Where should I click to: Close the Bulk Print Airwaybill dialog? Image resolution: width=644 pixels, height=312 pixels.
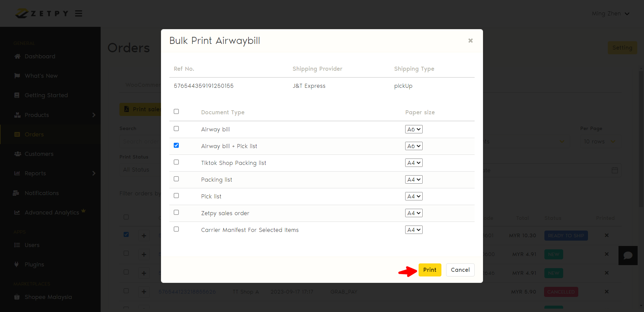pos(470,41)
